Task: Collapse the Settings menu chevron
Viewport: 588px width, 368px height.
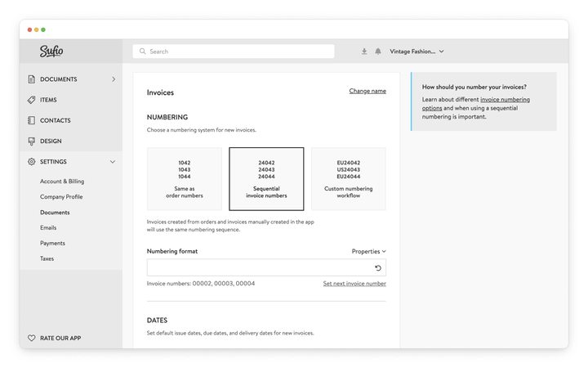Action: (113, 162)
